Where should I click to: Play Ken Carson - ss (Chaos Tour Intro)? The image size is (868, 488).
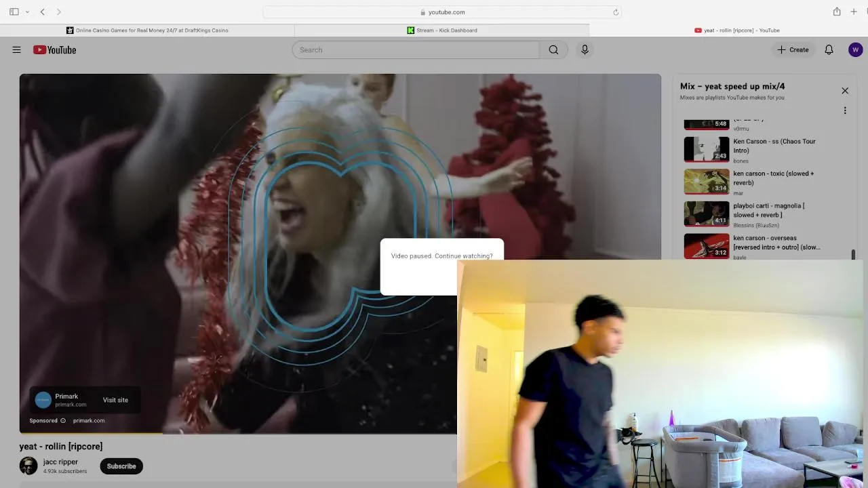774,146
